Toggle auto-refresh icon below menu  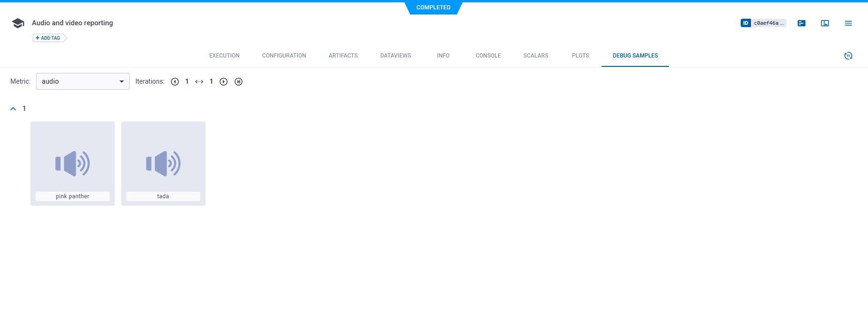848,56
